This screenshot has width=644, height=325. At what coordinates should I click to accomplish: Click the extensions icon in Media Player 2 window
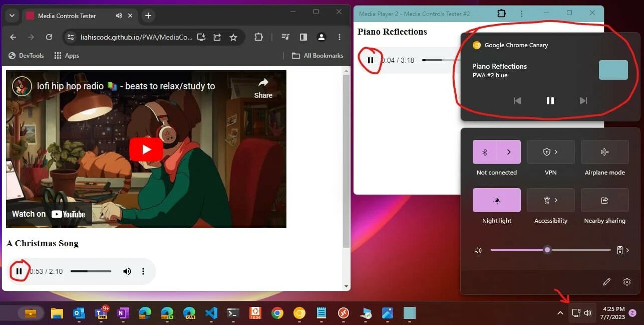pos(501,14)
